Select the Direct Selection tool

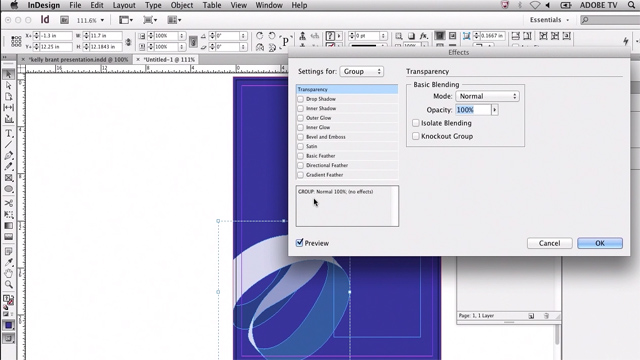click(x=9, y=85)
